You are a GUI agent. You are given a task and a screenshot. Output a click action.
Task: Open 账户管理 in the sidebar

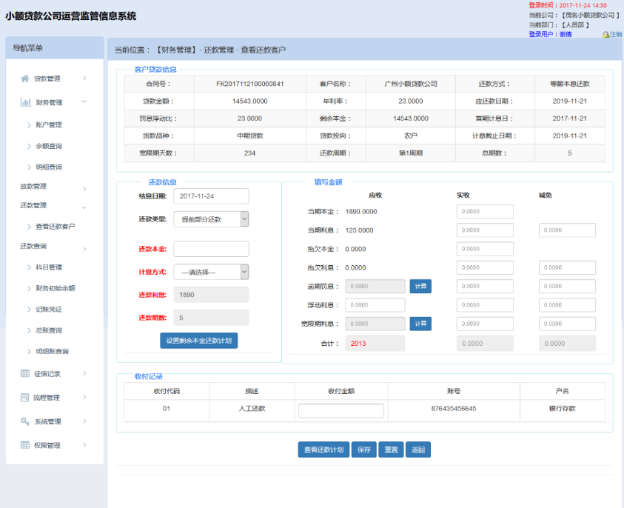coord(49,125)
